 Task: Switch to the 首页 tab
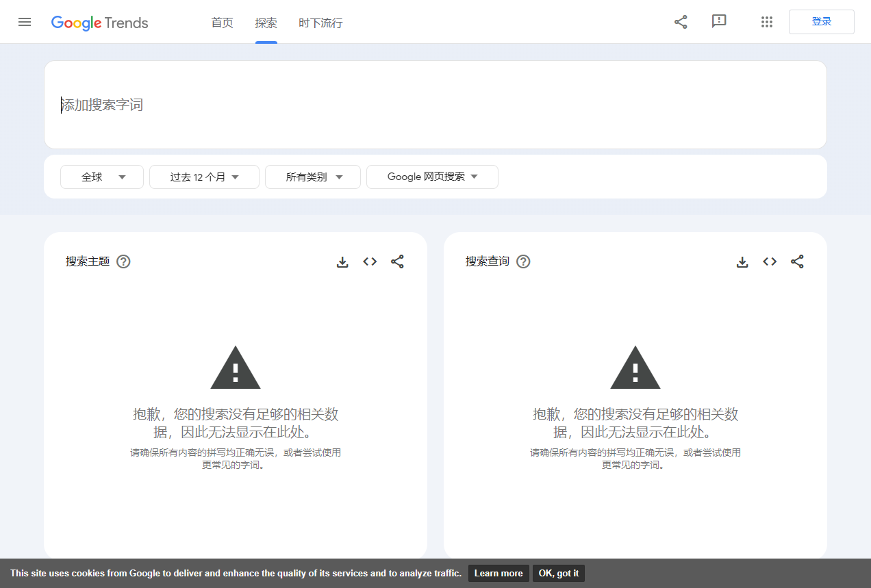[222, 23]
